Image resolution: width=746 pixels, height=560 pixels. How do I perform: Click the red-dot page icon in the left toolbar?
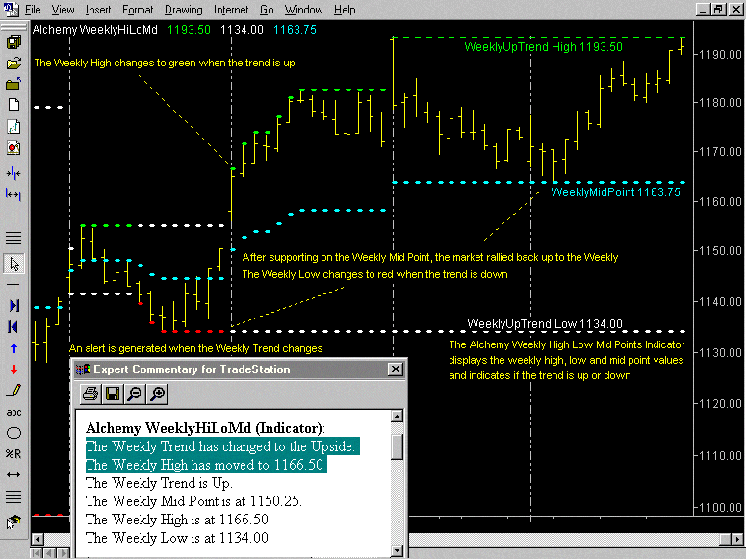tap(13, 148)
